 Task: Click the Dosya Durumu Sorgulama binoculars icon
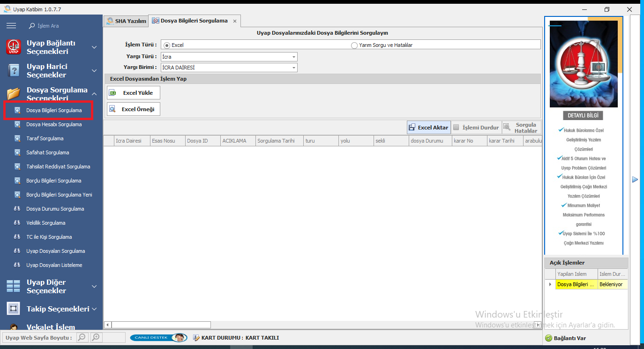(17, 209)
